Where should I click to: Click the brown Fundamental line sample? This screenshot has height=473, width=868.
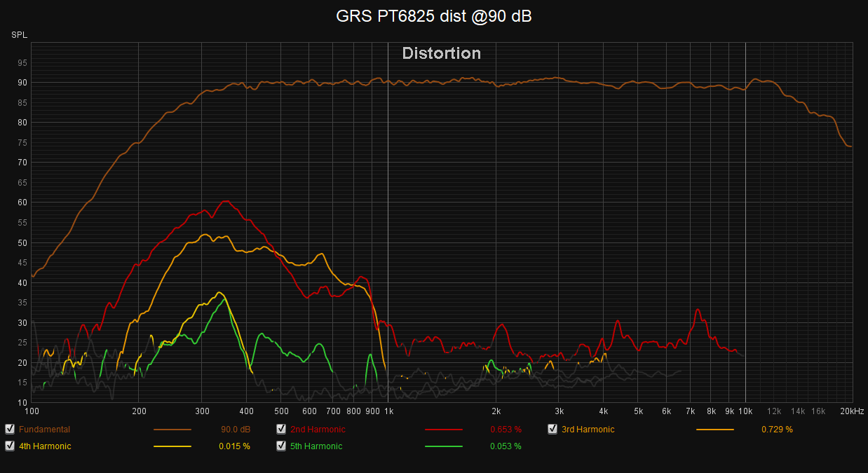click(x=172, y=430)
